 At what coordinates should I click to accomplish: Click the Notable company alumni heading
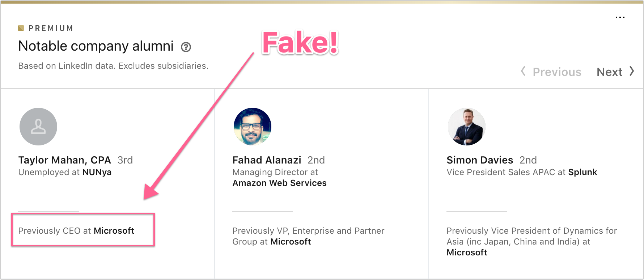(x=96, y=46)
